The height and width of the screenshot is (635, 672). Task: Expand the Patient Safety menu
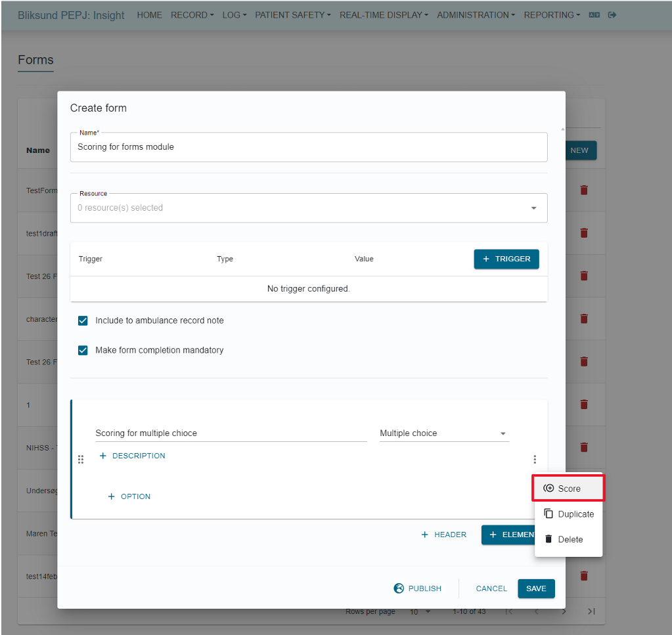click(x=293, y=15)
